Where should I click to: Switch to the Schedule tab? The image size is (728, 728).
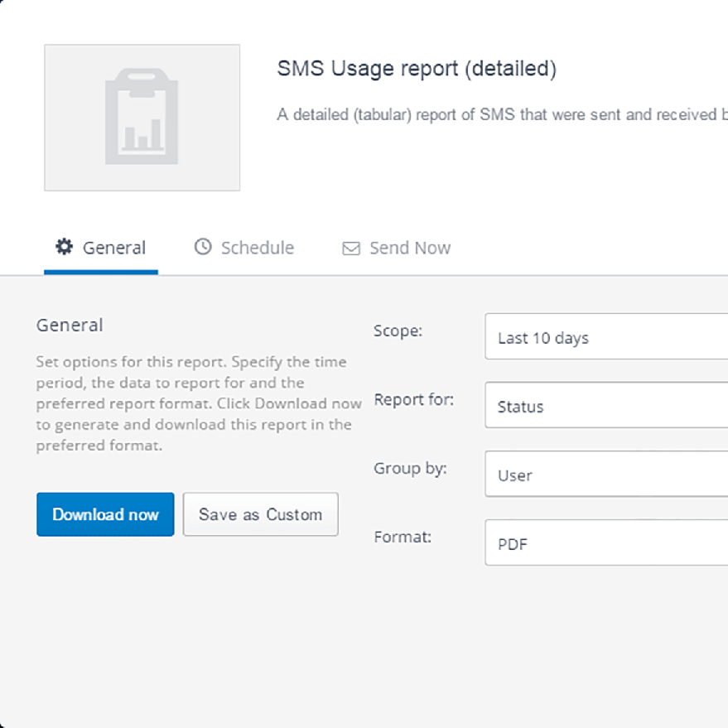click(243, 247)
